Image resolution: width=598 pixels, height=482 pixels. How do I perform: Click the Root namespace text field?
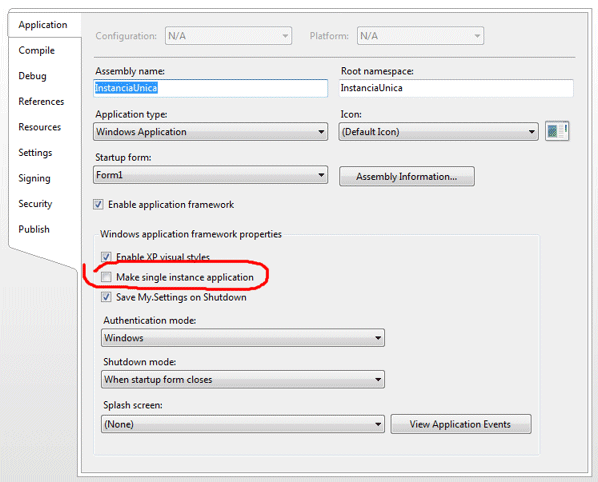coord(456,88)
